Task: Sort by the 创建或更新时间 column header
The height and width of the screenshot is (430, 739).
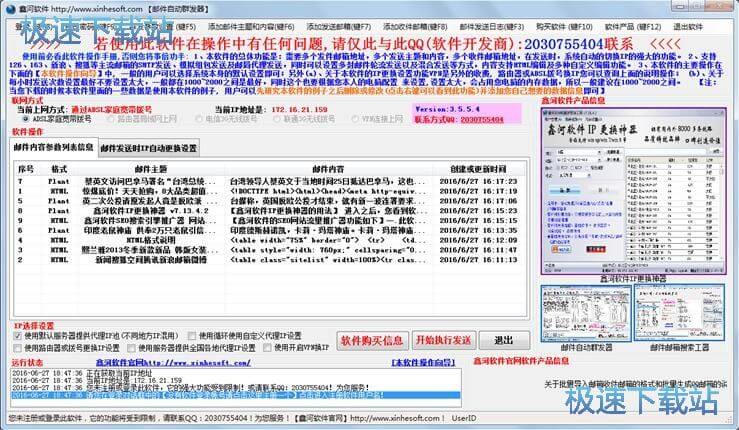Action: [x=478, y=169]
